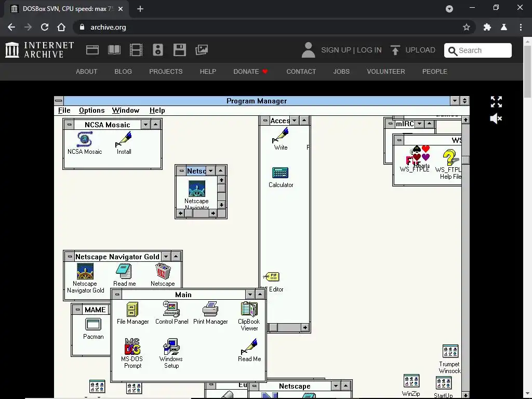532x399 pixels.
Task: Click the Program Manager vertical scrollbar thumb
Action: tap(466, 160)
